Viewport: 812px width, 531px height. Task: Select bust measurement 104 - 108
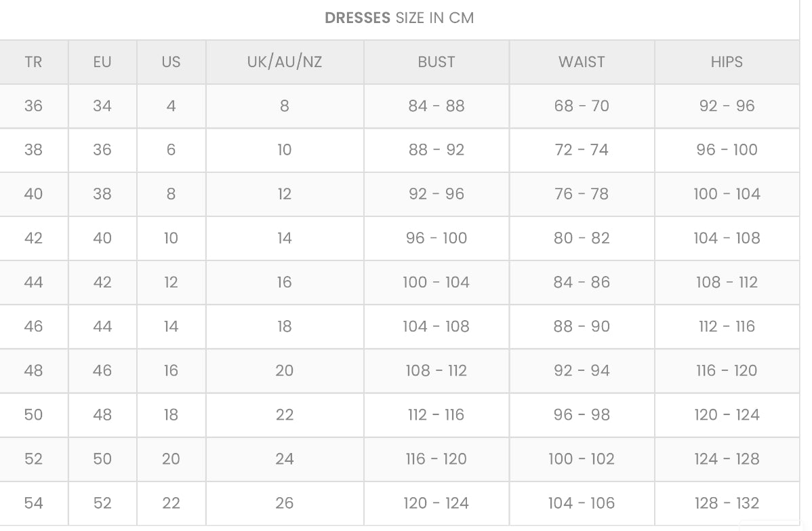coord(437,326)
